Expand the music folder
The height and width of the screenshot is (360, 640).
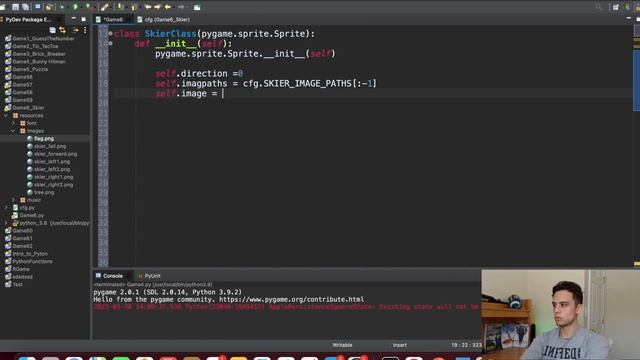(x=13, y=200)
